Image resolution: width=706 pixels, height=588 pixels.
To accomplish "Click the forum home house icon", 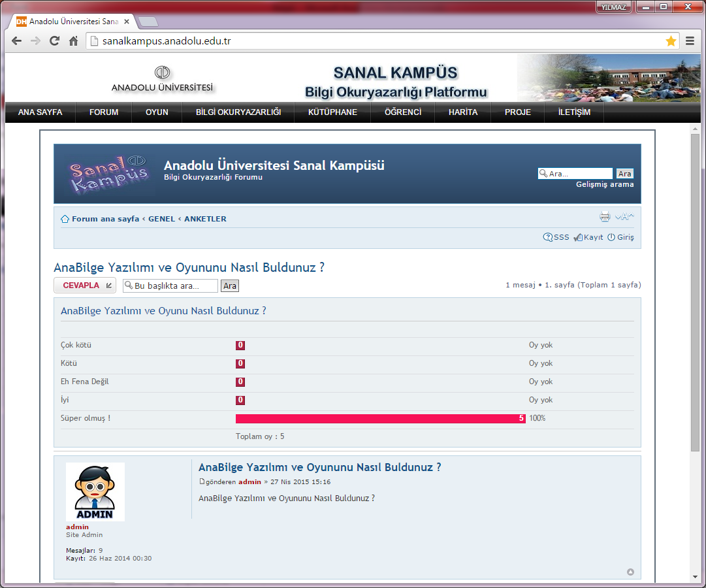I will click(65, 219).
